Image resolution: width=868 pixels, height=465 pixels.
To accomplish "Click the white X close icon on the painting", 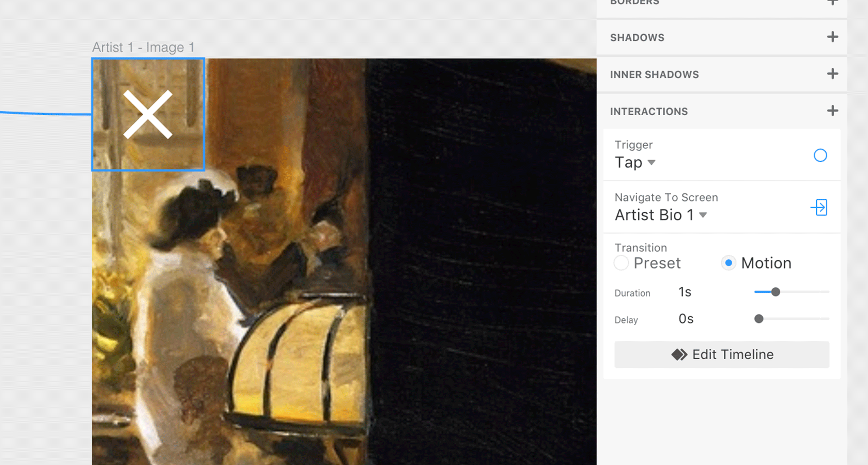I will (x=148, y=114).
